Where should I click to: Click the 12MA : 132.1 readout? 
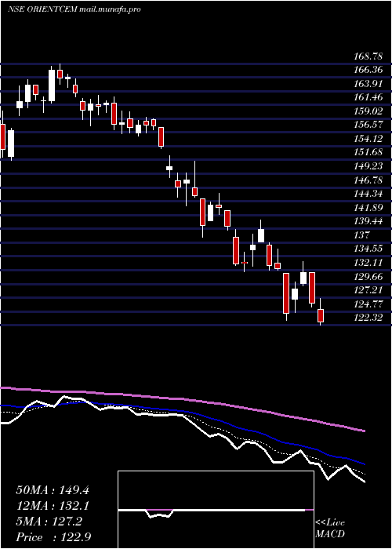point(53,506)
